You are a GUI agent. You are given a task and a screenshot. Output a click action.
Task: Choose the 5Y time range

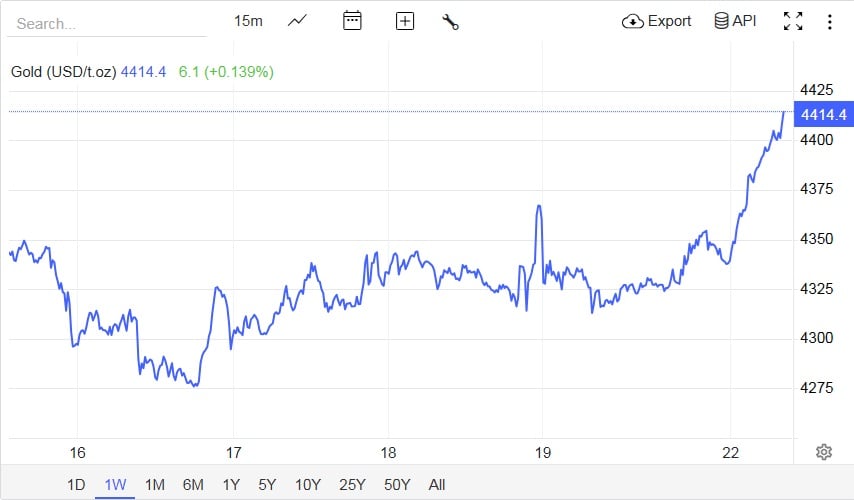[x=267, y=485]
